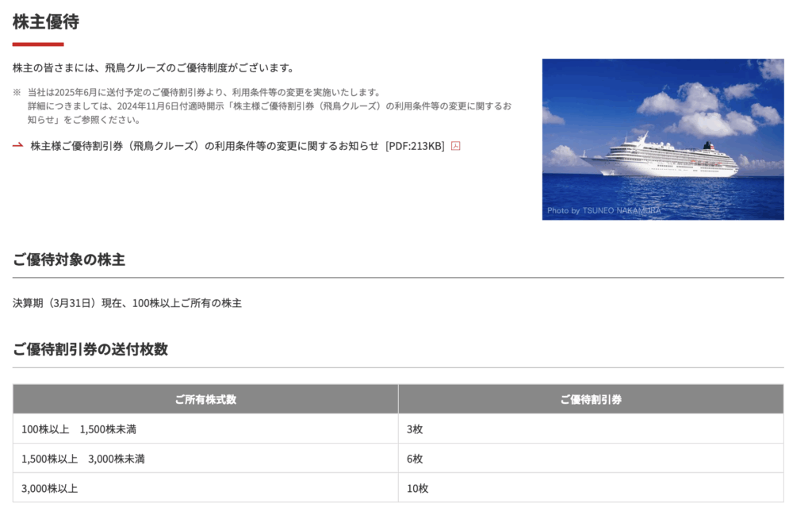812x515 pixels.
Task: Select the ご優待対象の株主 section heading
Action: point(69,259)
